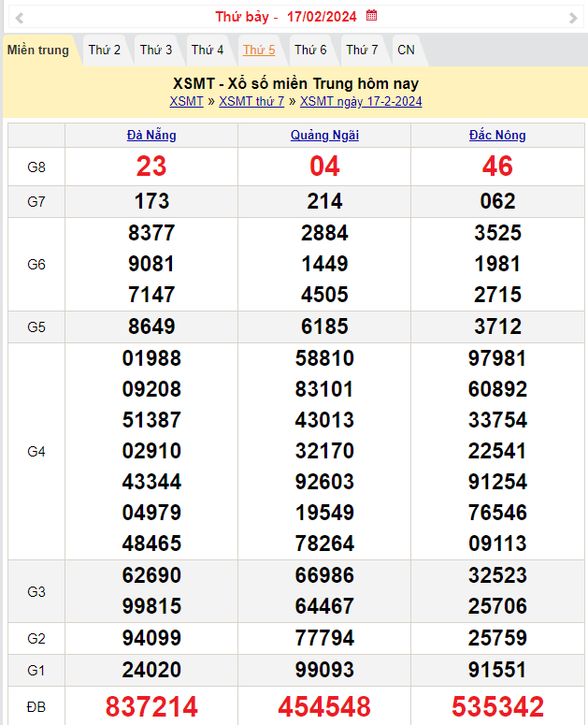Click the previous day arrow icon

point(20,18)
